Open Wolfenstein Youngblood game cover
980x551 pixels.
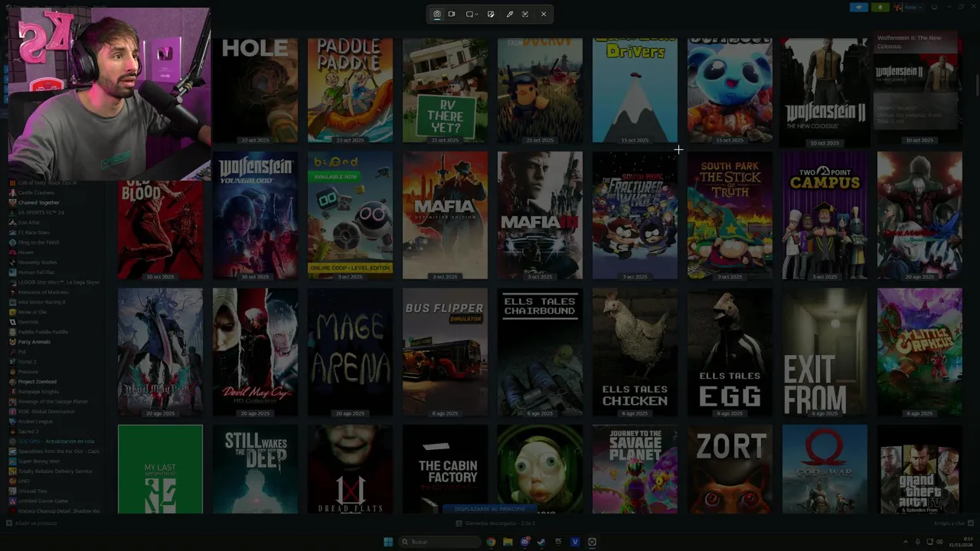(255, 215)
